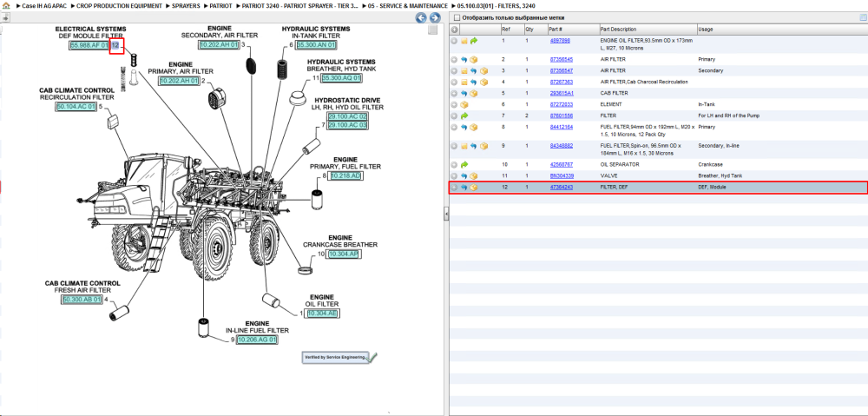The height and width of the screenshot is (416, 868).
Task: Open part number 4897898 link
Action: [560, 41]
